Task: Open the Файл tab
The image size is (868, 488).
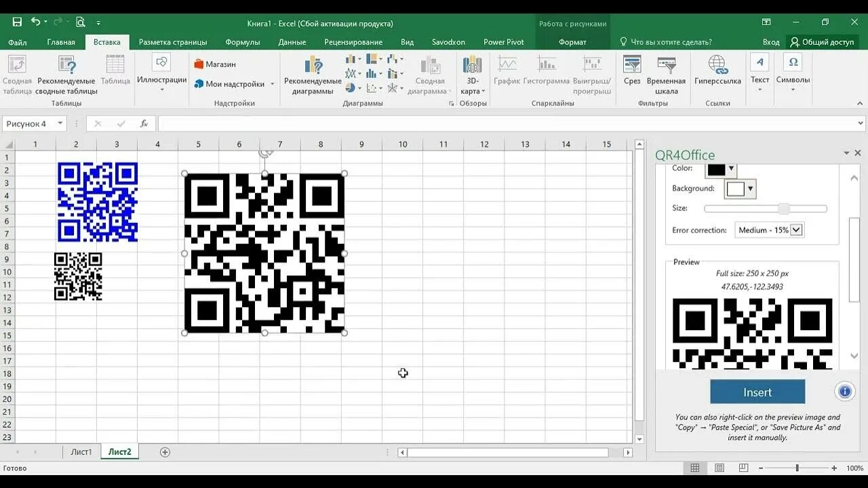Action: point(18,42)
